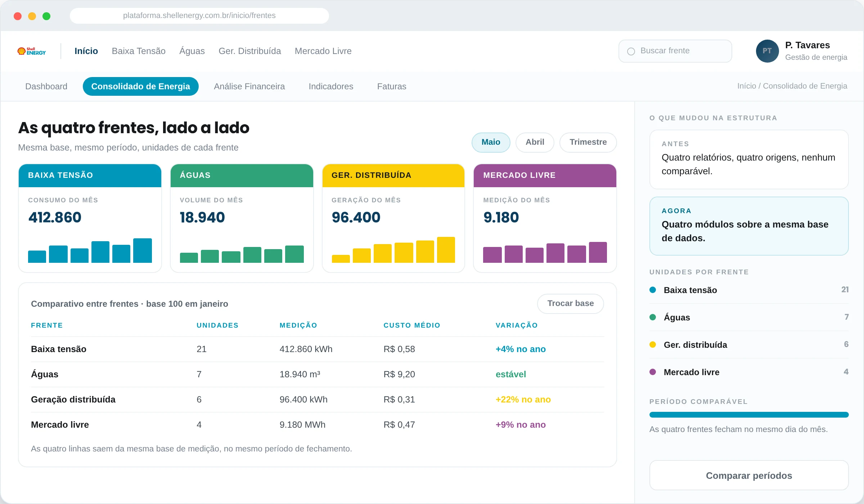This screenshot has height=504, width=864.
Task: Switch to Análise Financeira tab
Action: click(249, 86)
